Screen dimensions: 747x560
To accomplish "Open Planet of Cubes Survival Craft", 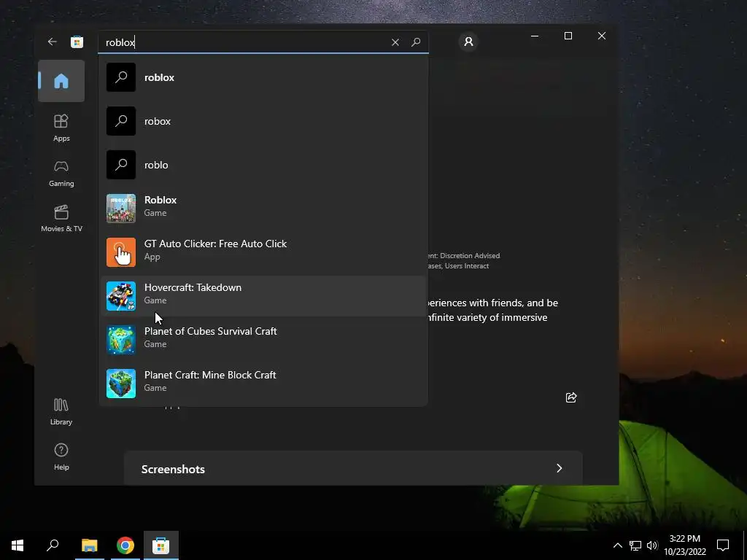I will pyautogui.click(x=263, y=340).
